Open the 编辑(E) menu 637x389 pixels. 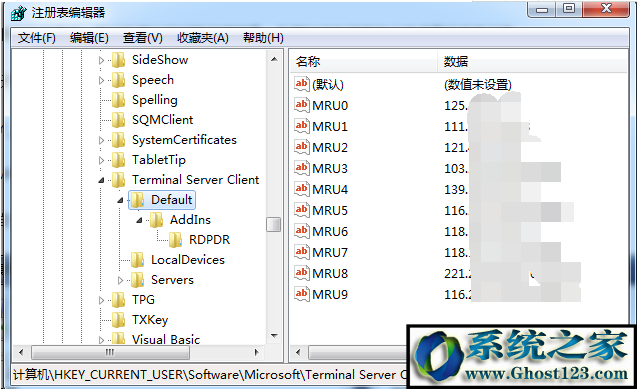click(x=89, y=38)
